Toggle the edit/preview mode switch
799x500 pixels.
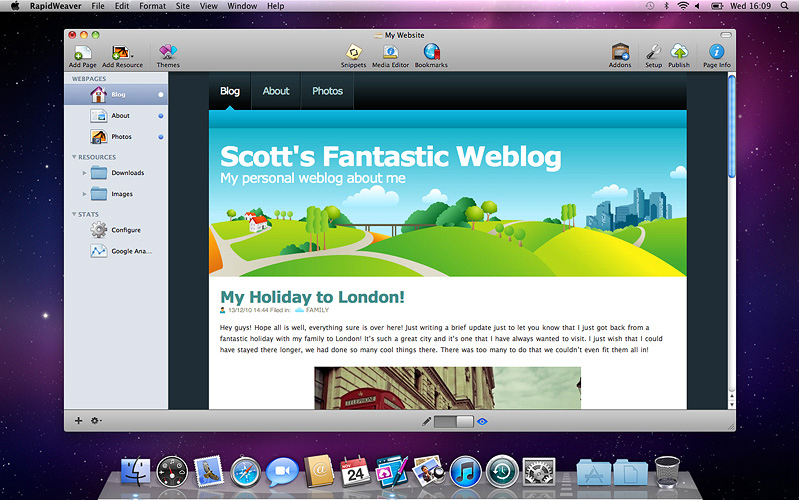click(454, 422)
